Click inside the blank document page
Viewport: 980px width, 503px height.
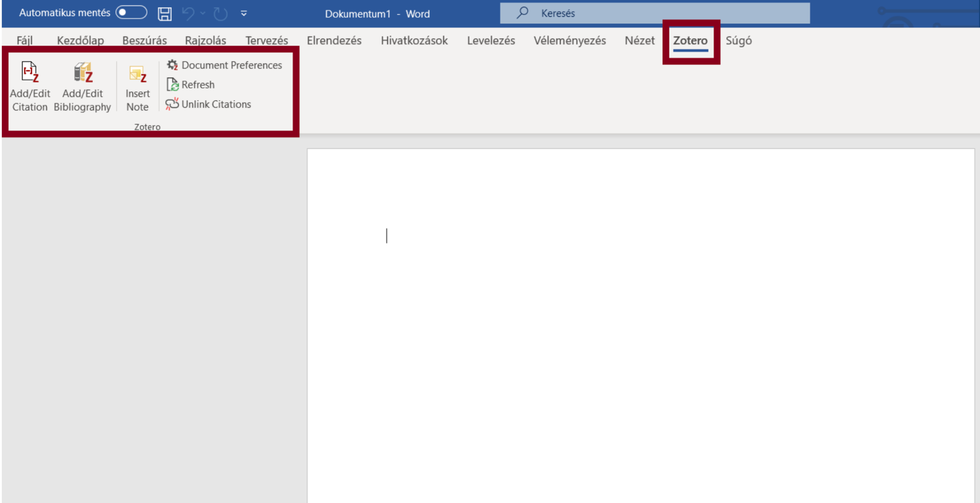[x=641, y=325]
